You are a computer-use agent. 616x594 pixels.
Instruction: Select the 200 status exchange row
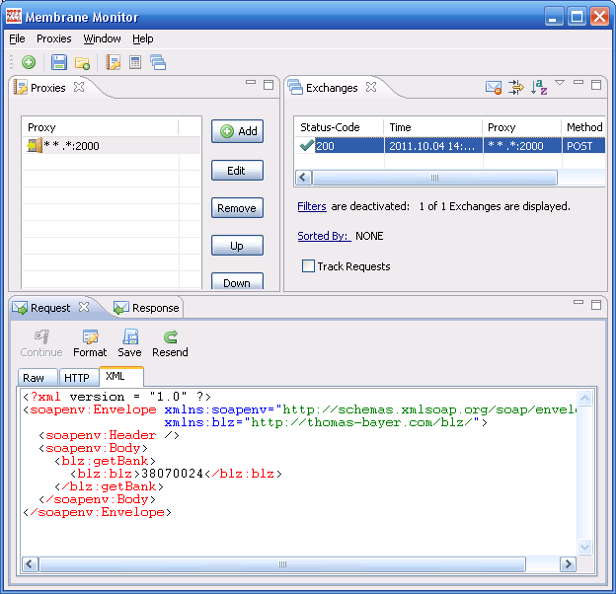tap(449, 146)
